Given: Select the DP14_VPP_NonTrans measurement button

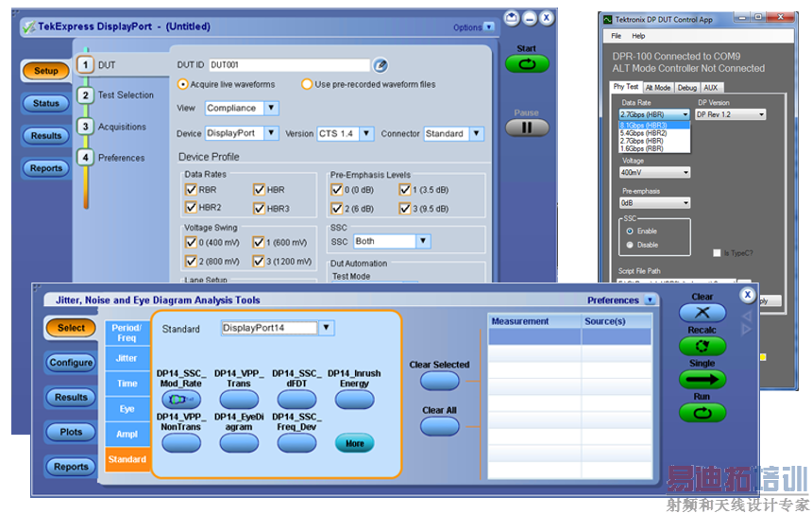Looking at the screenshot, I should [181, 443].
